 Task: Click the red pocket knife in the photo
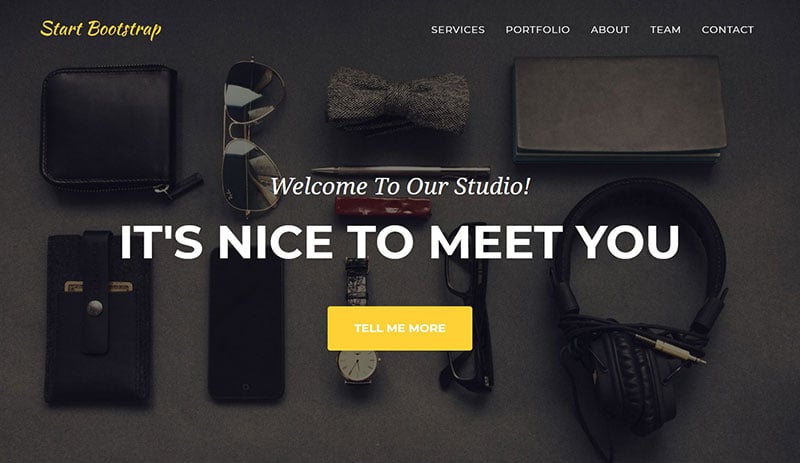pos(383,206)
